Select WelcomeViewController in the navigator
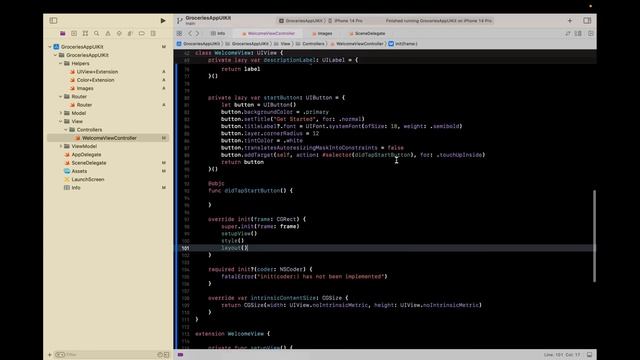Image resolution: width=640 pixels, height=360 pixels. [x=109, y=138]
